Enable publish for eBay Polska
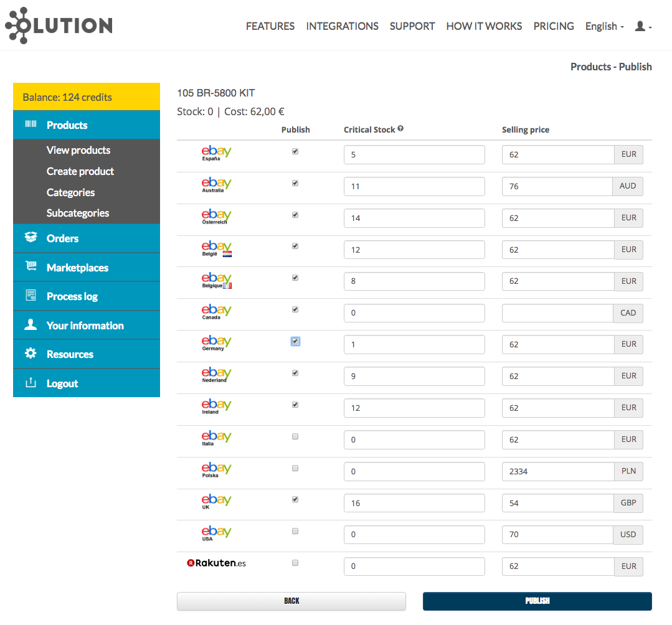The width and height of the screenshot is (672, 625). point(295,468)
